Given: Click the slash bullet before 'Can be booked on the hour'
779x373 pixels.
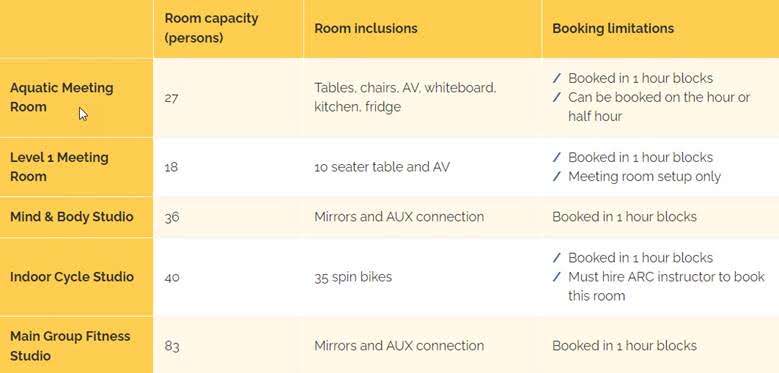Looking at the screenshot, I should click(x=557, y=97).
